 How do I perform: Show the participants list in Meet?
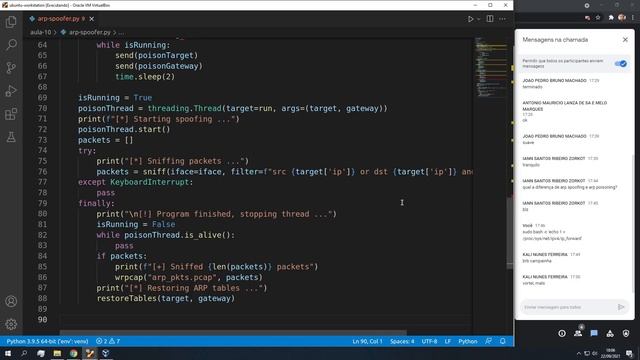tap(578, 333)
